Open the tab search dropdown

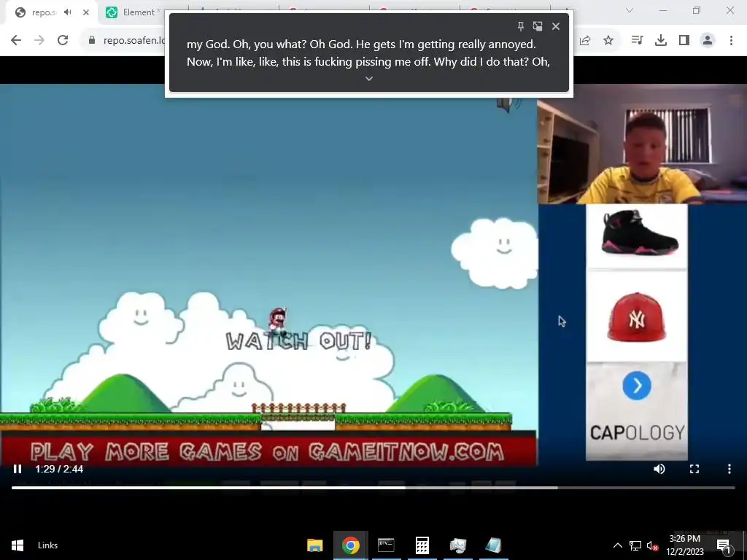click(630, 10)
